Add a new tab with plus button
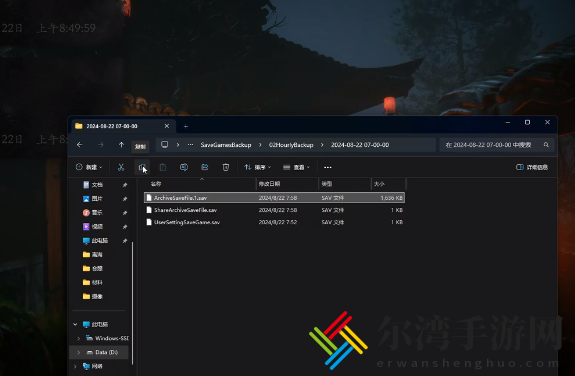The width and height of the screenshot is (575, 376). pyautogui.click(x=186, y=126)
